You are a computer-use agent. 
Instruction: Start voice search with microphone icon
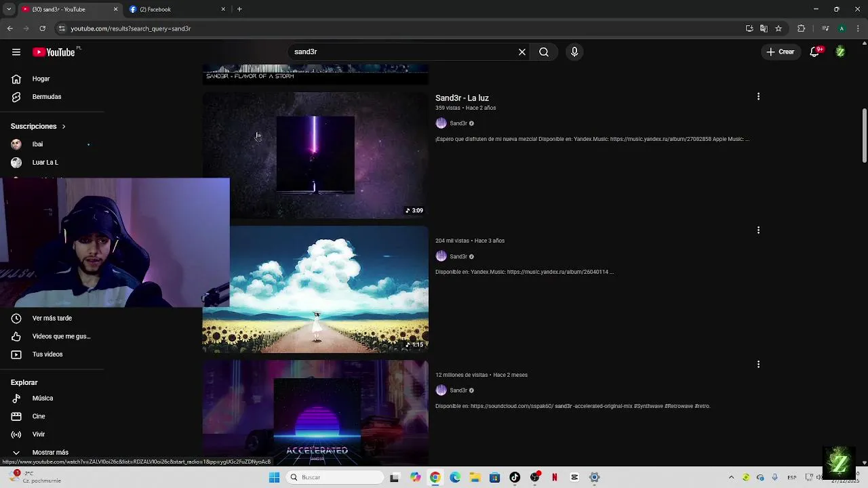(574, 52)
